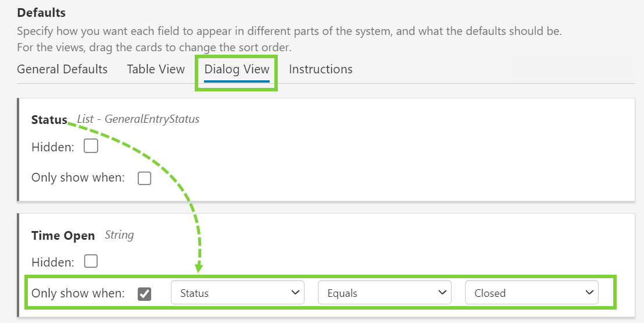Open the General Defaults tab
644x323 pixels.
(62, 69)
